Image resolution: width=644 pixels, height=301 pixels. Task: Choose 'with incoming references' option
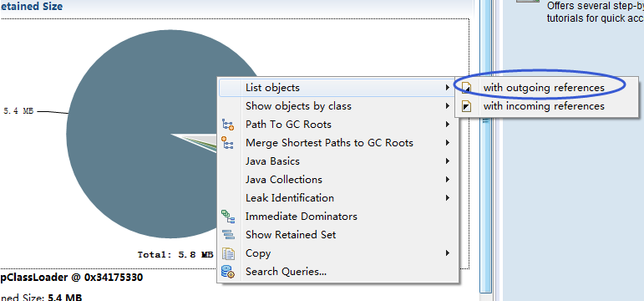pyautogui.click(x=544, y=106)
